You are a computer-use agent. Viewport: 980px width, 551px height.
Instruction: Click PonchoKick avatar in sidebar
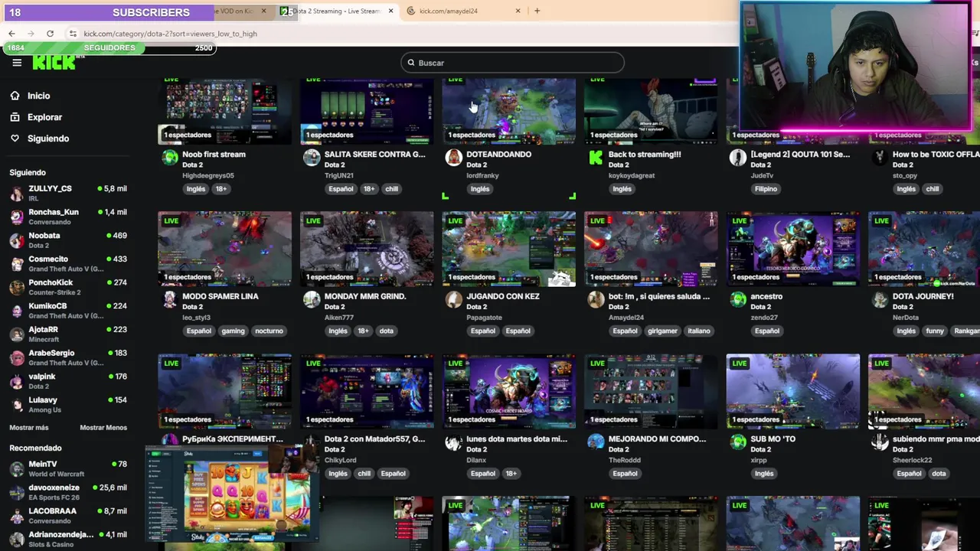point(17,288)
